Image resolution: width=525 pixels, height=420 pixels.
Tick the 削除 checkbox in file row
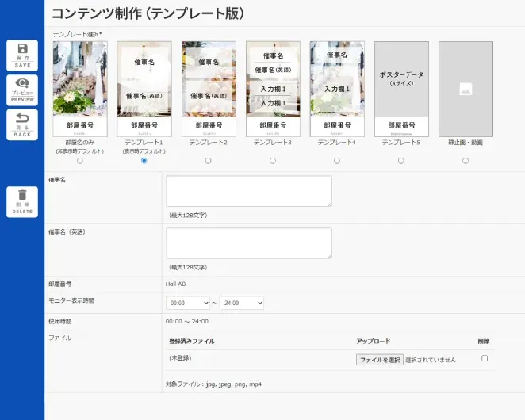click(x=485, y=358)
